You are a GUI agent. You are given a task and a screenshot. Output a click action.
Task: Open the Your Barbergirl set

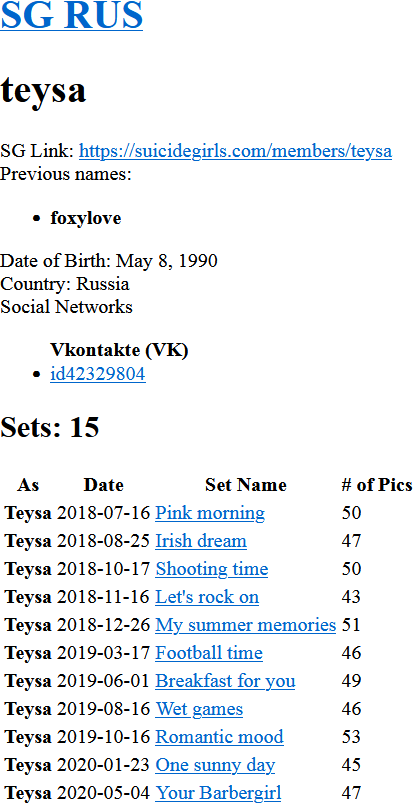(x=218, y=793)
